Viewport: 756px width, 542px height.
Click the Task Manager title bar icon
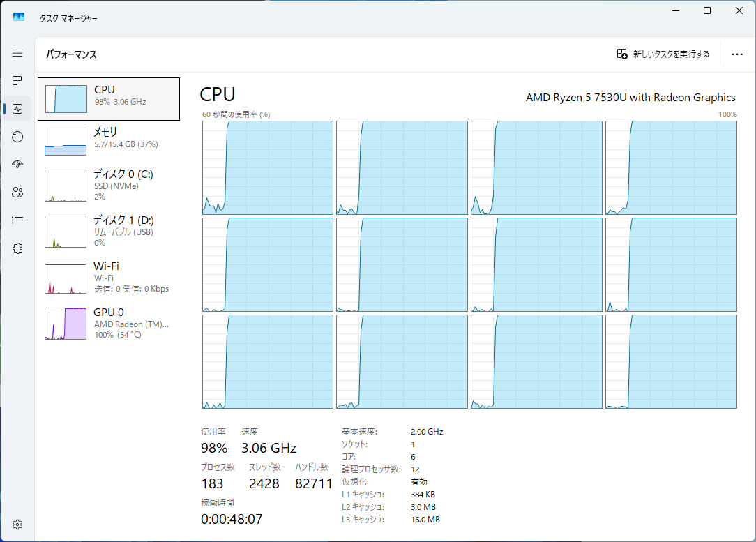19,17
